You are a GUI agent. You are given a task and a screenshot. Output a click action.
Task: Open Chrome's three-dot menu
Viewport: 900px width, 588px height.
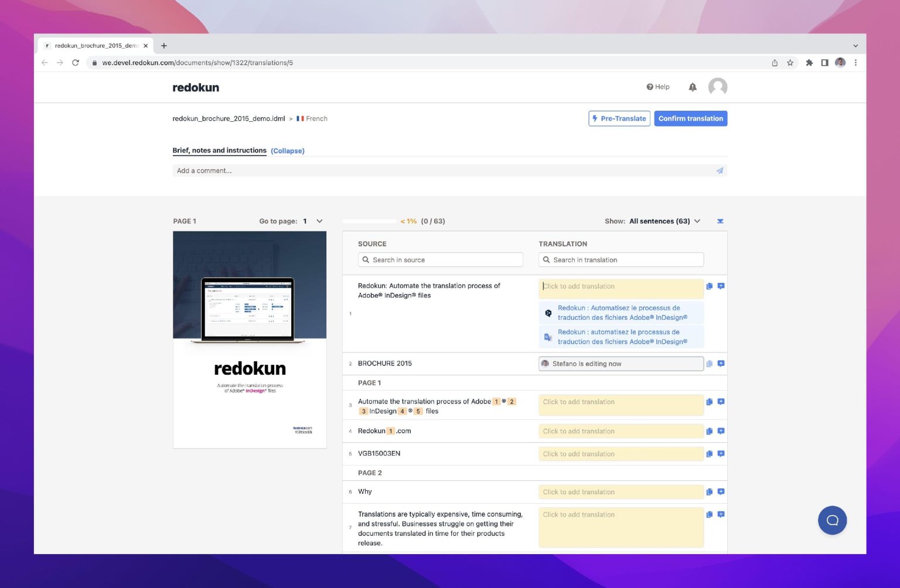[x=856, y=63]
